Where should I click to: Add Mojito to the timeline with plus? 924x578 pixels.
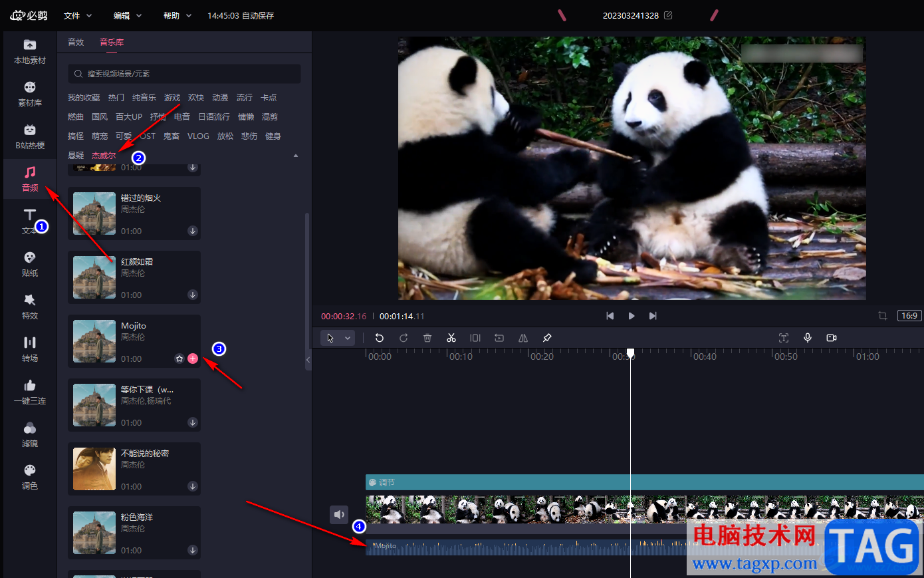(193, 359)
